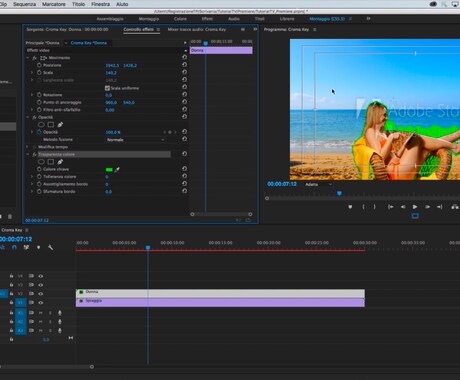The width and height of the screenshot is (460, 380).
Task: Open the Marcatore menu
Action: point(54,4)
